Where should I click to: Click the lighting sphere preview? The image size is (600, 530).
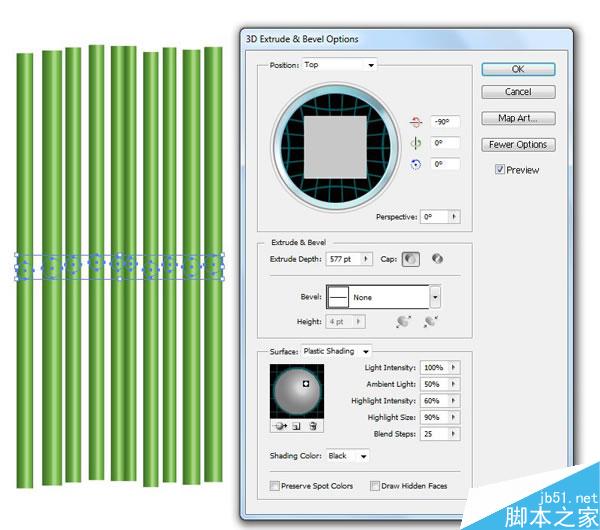(x=297, y=391)
